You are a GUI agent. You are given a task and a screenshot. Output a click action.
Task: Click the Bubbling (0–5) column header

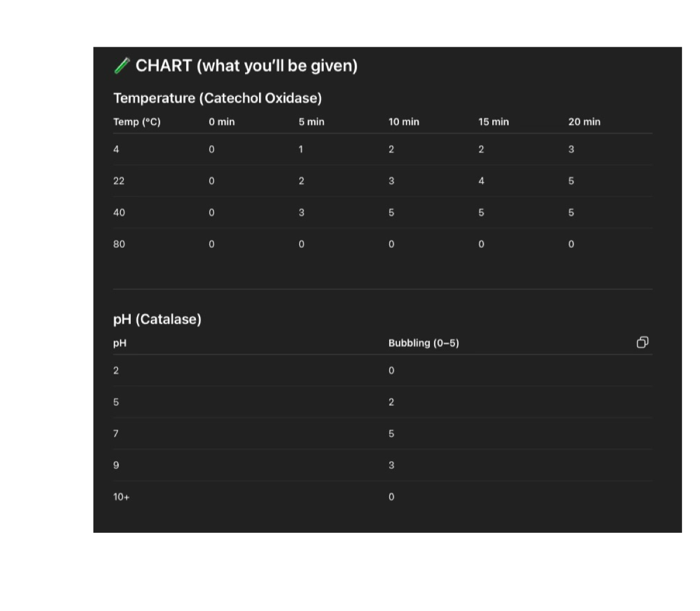point(423,343)
